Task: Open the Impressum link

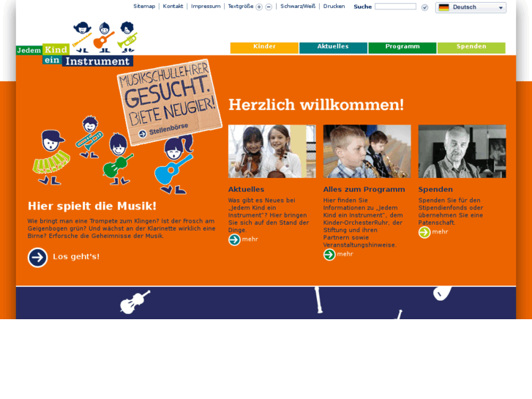Action: coord(206,6)
